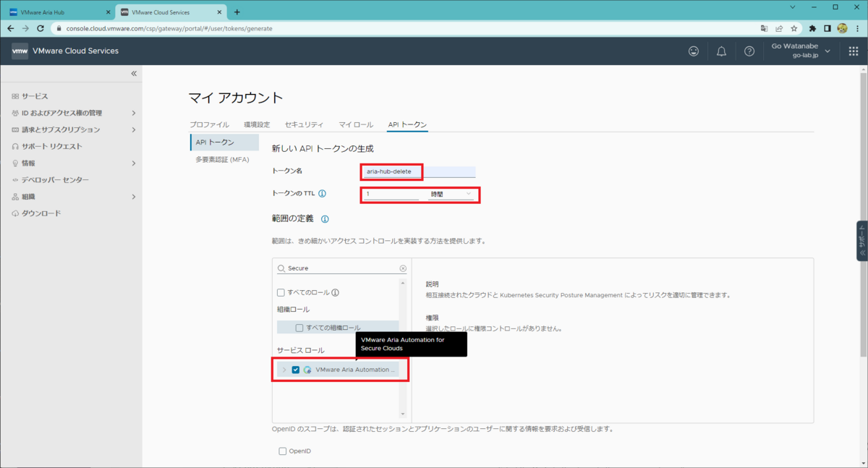Click the すべてのロール info icon
This screenshot has width=868, height=468.
(336, 293)
